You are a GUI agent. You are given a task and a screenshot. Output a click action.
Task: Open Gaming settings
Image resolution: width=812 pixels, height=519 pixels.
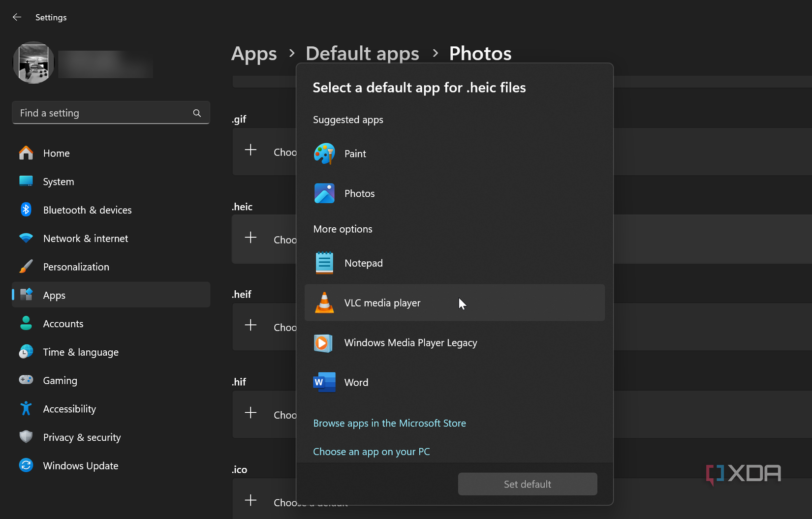click(60, 380)
